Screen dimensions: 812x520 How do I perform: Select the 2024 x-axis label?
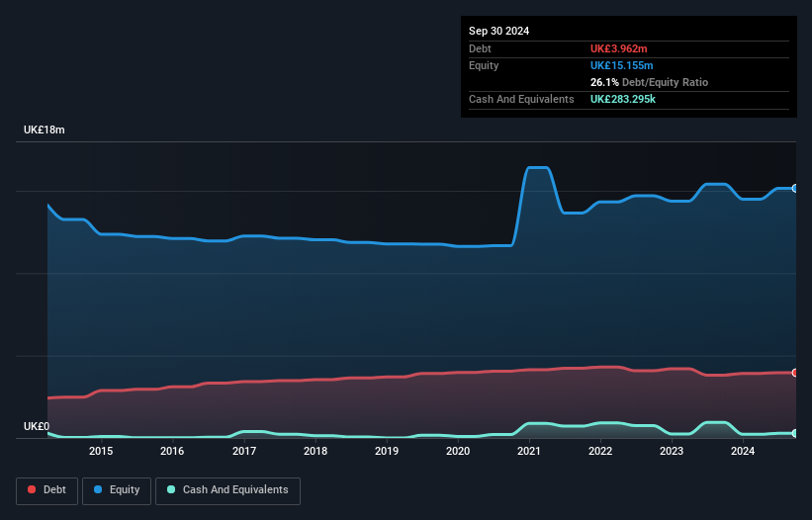coord(743,451)
